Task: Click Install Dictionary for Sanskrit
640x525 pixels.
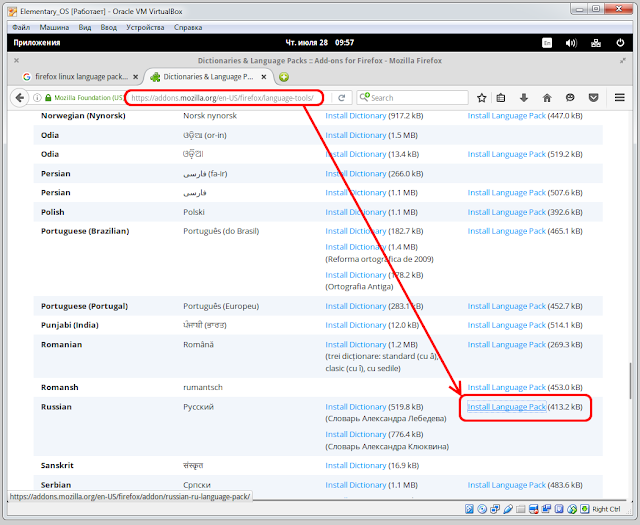Action: pyautogui.click(x=356, y=465)
